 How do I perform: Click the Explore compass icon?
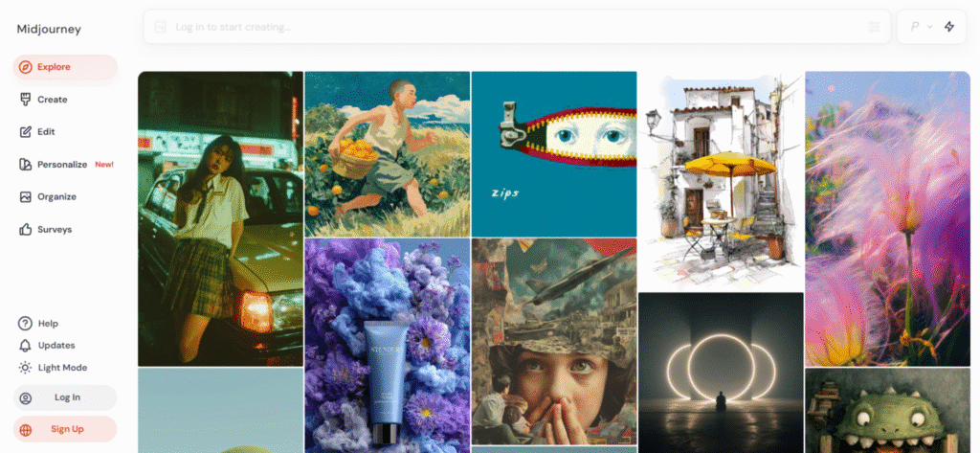coord(25,67)
